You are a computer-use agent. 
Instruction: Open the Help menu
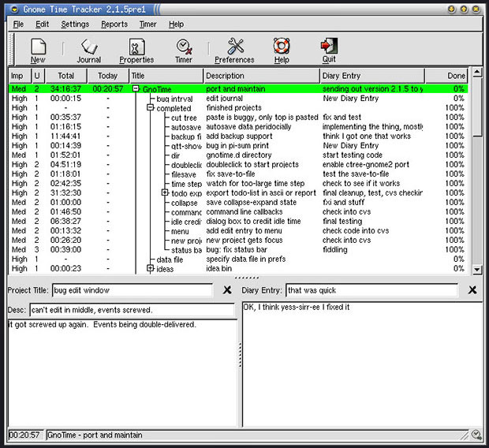pyautogui.click(x=176, y=24)
